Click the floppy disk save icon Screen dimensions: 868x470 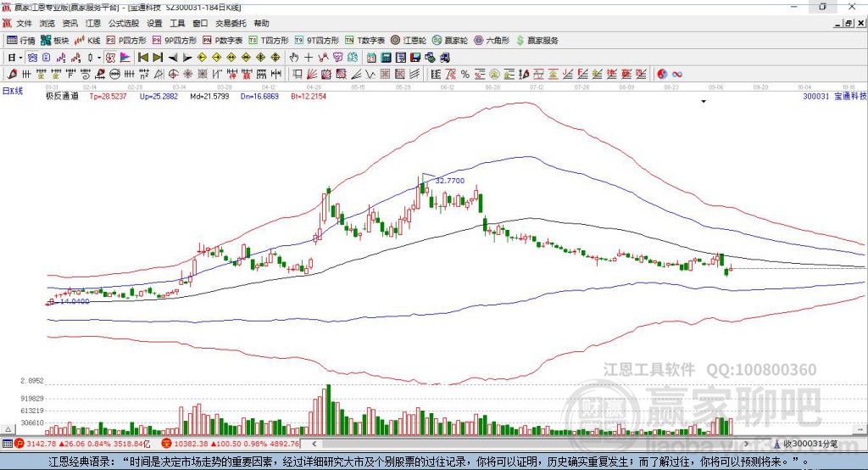point(415,57)
